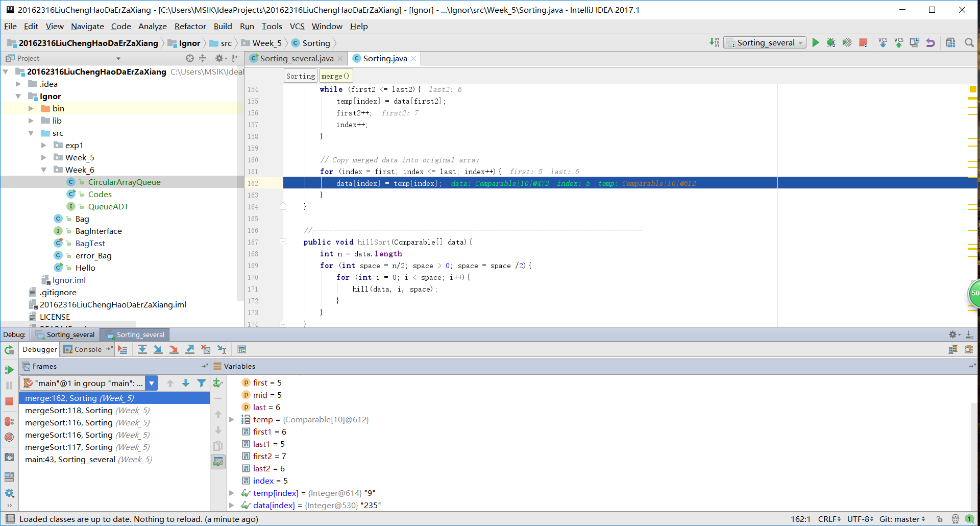Commit changes with VCS up arrow
Image resolution: width=980 pixels, height=526 pixels.
899,42
